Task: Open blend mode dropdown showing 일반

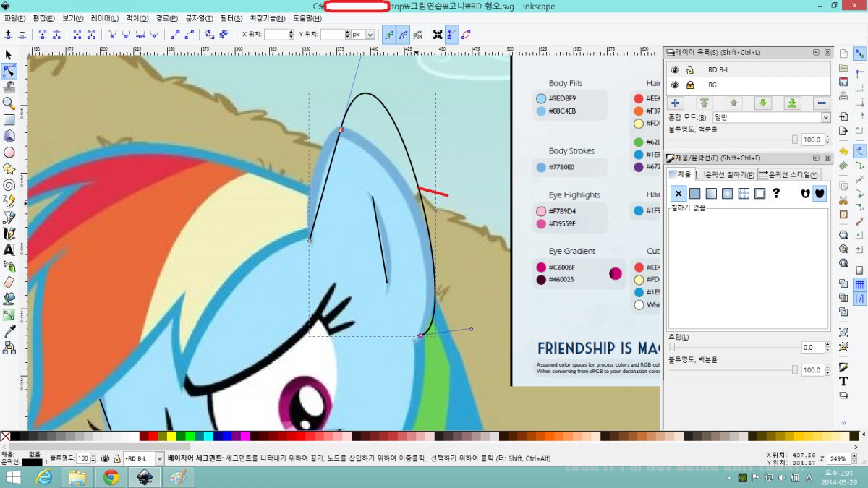Action: click(771, 117)
